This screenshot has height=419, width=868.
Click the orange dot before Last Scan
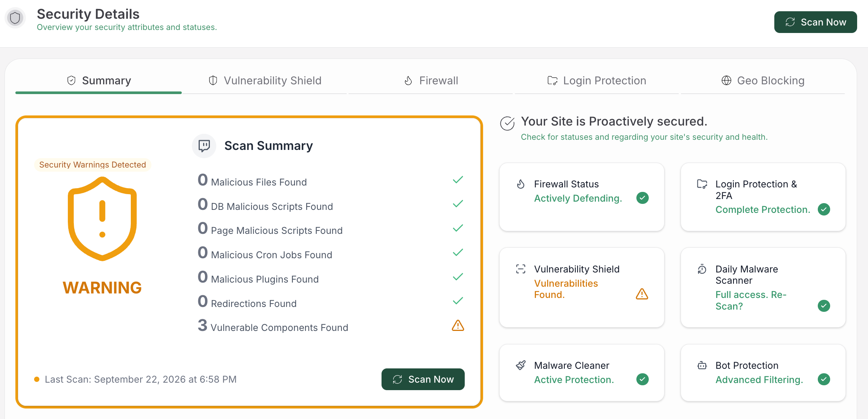(37, 379)
